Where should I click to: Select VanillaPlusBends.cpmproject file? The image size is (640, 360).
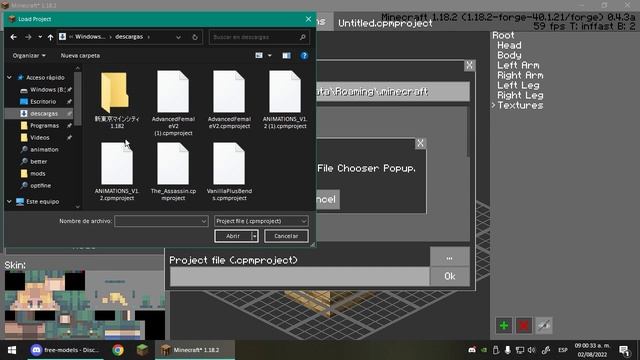(229, 172)
